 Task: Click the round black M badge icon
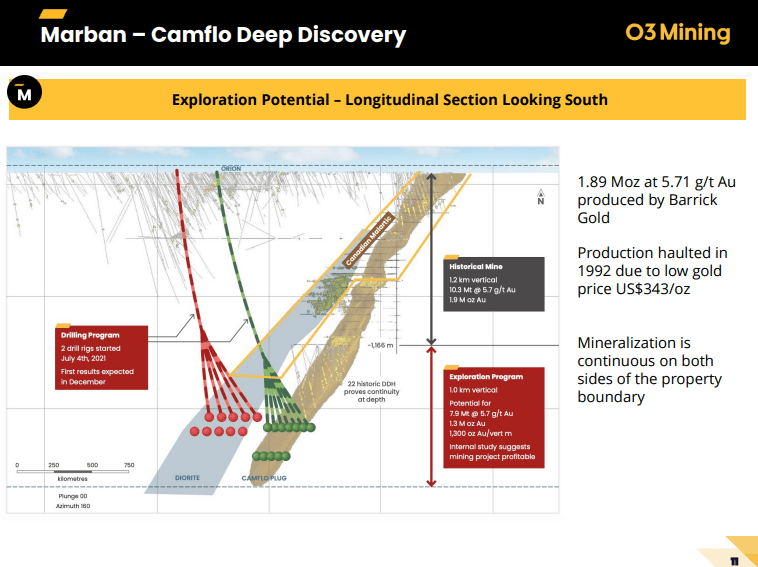[x=24, y=92]
